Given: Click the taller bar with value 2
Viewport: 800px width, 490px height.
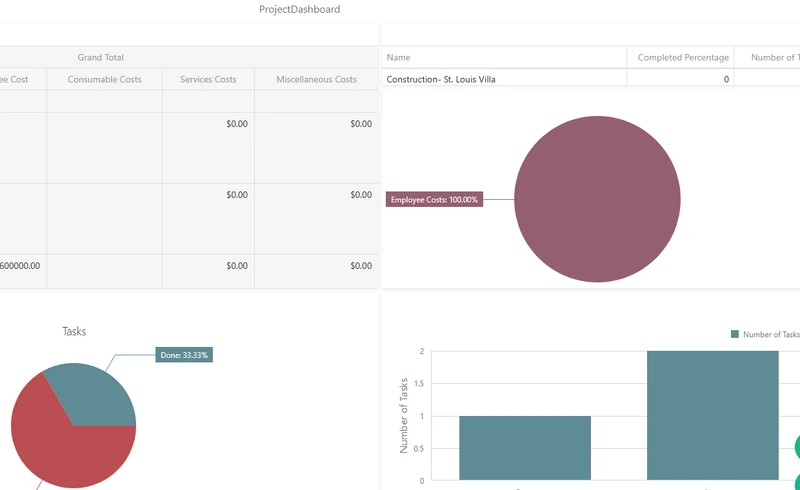Looking at the screenshot, I should point(712,415).
